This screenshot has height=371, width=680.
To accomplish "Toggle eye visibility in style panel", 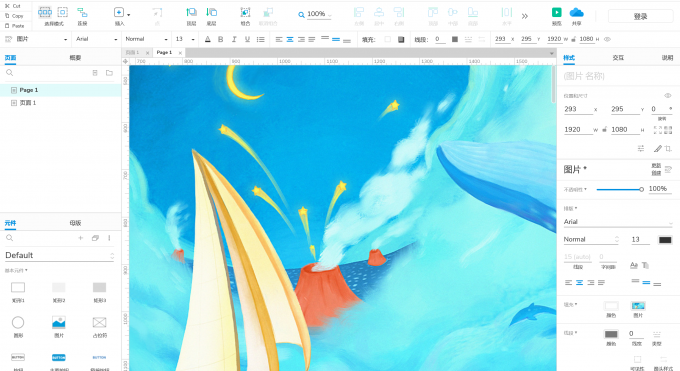I will tap(667, 95).
